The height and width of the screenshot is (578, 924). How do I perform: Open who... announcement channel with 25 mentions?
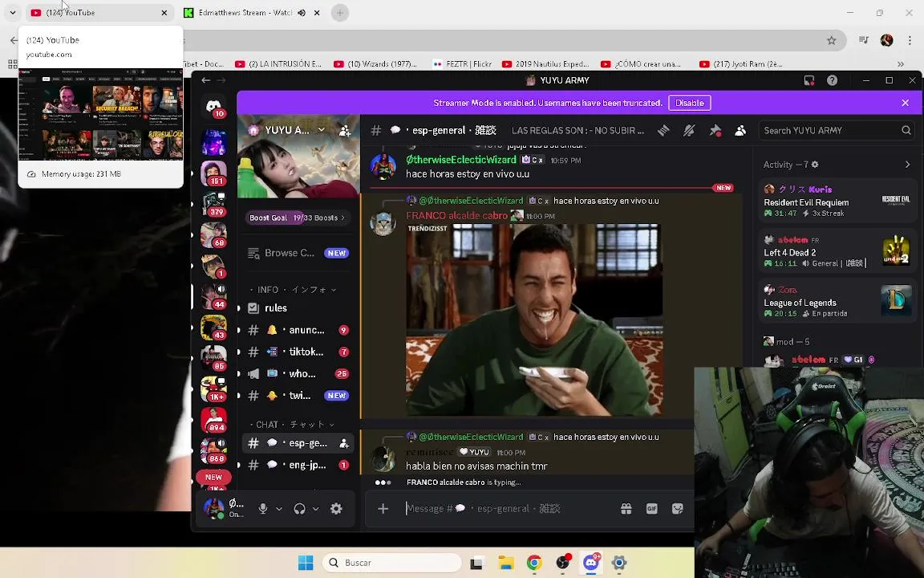click(x=298, y=373)
